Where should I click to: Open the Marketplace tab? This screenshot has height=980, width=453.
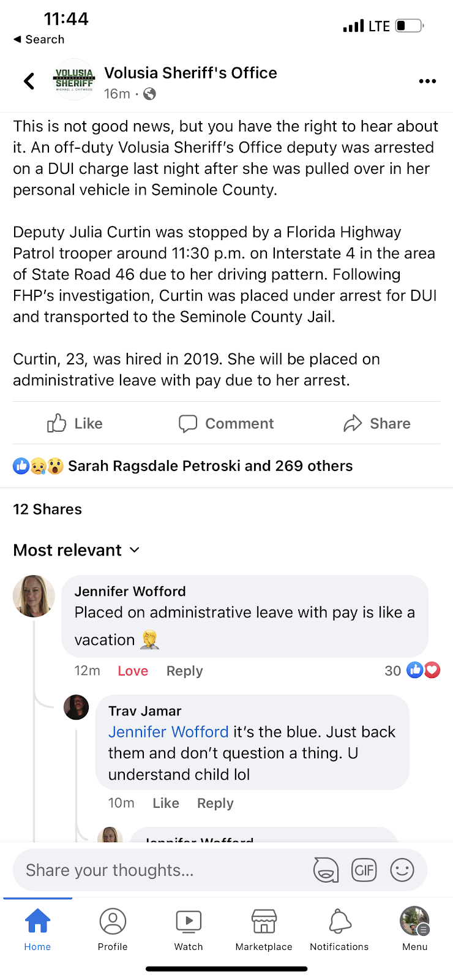pos(264,929)
